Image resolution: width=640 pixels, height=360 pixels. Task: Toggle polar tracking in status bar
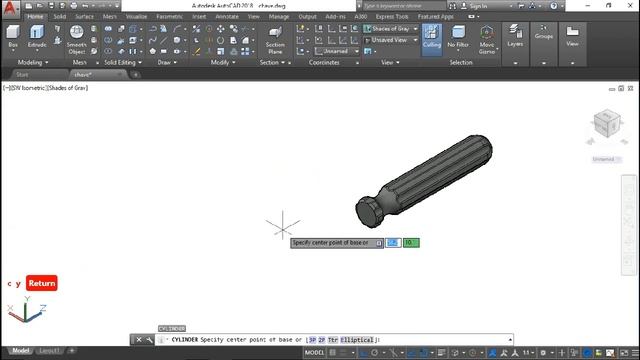tap(374, 353)
